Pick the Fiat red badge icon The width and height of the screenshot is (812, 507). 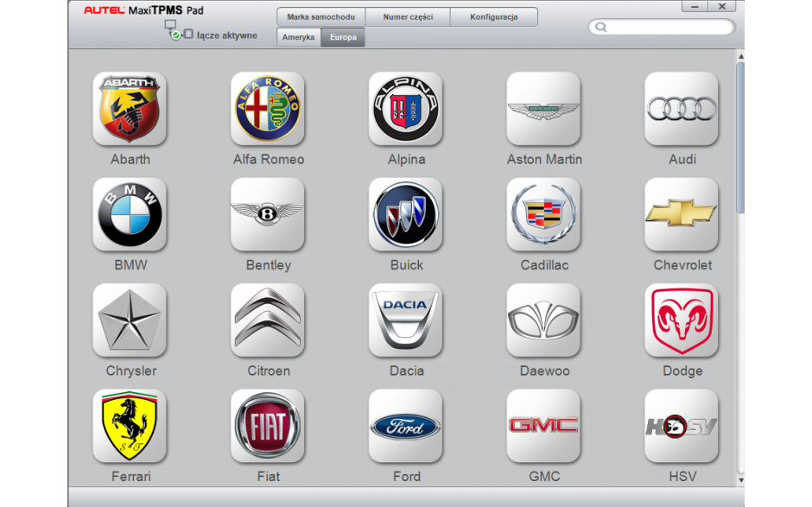click(x=267, y=426)
